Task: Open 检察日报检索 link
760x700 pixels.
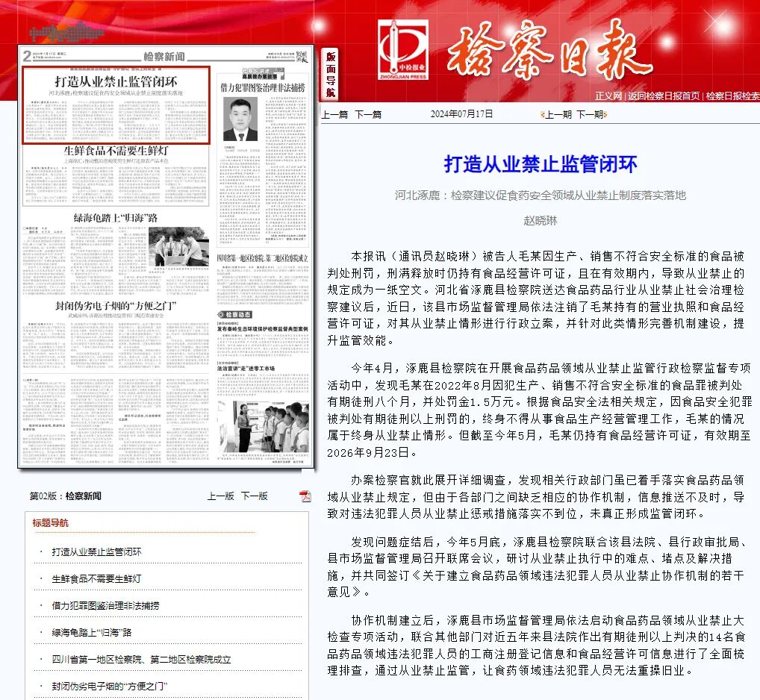Action: point(733,96)
